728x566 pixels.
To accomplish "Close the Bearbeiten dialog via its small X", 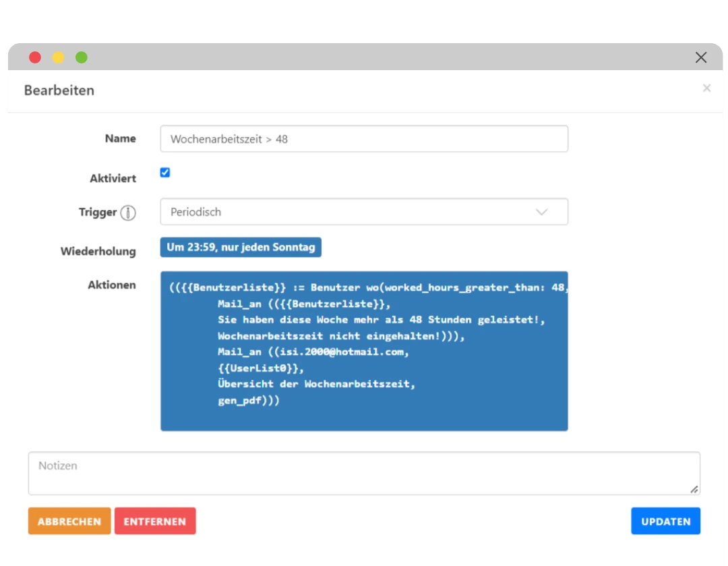I will point(706,88).
